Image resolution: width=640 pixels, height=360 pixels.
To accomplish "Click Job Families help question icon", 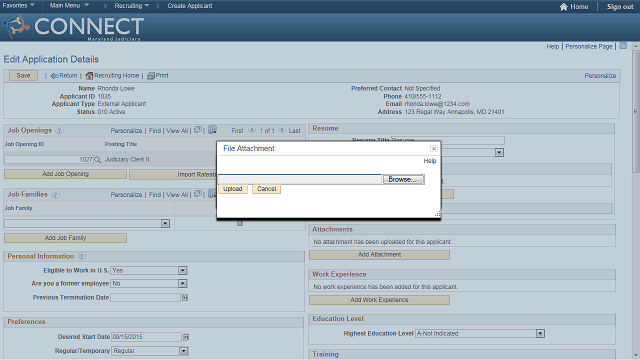I will pos(56,195).
